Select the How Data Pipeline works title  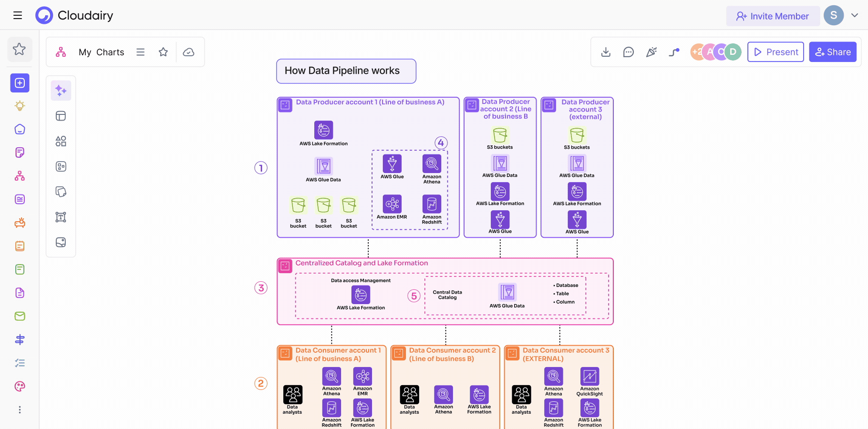[346, 71]
